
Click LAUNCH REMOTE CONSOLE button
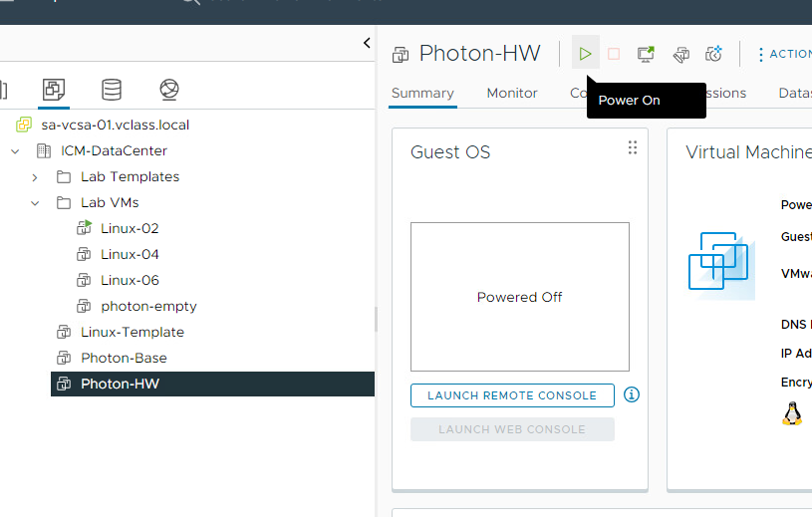tap(512, 395)
